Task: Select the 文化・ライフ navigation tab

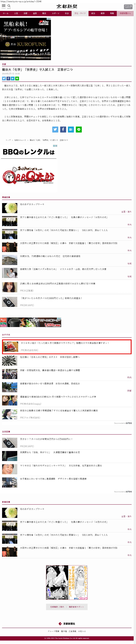Action: point(80,14)
